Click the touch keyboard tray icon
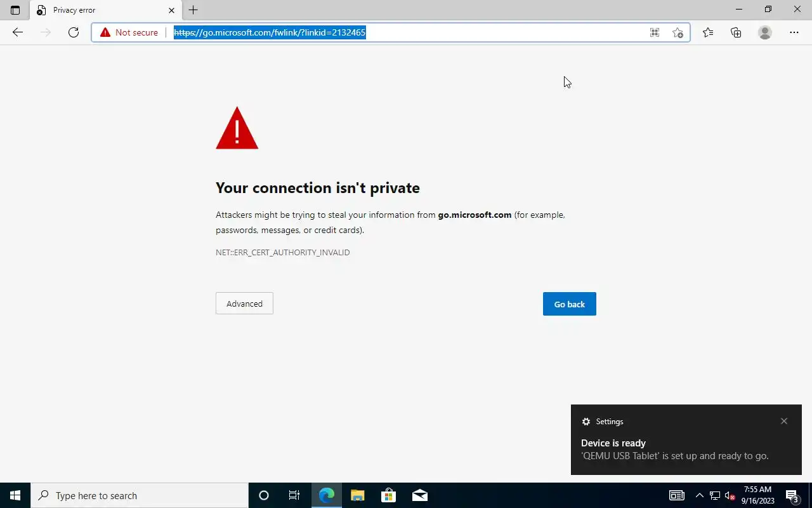 pyautogui.click(x=677, y=495)
